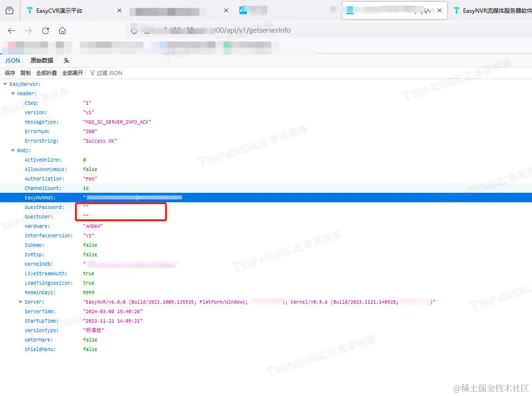Click the 复制 copy button
Viewport: 532px width, 396px height.
coord(26,73)
